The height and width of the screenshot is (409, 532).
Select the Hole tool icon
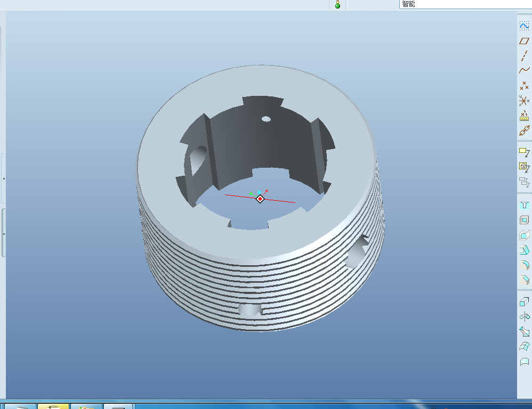coord(524,206)
